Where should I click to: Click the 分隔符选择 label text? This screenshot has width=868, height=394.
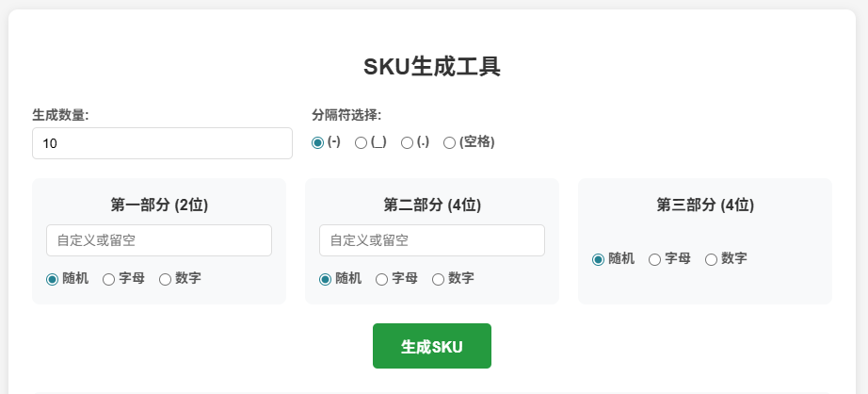(346, 115)
